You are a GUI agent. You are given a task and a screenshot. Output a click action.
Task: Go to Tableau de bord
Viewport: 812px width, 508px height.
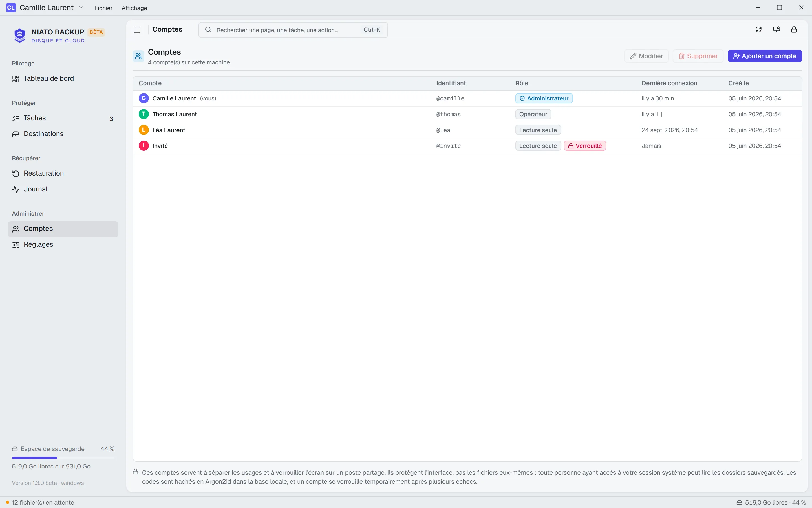pos(63,79)
